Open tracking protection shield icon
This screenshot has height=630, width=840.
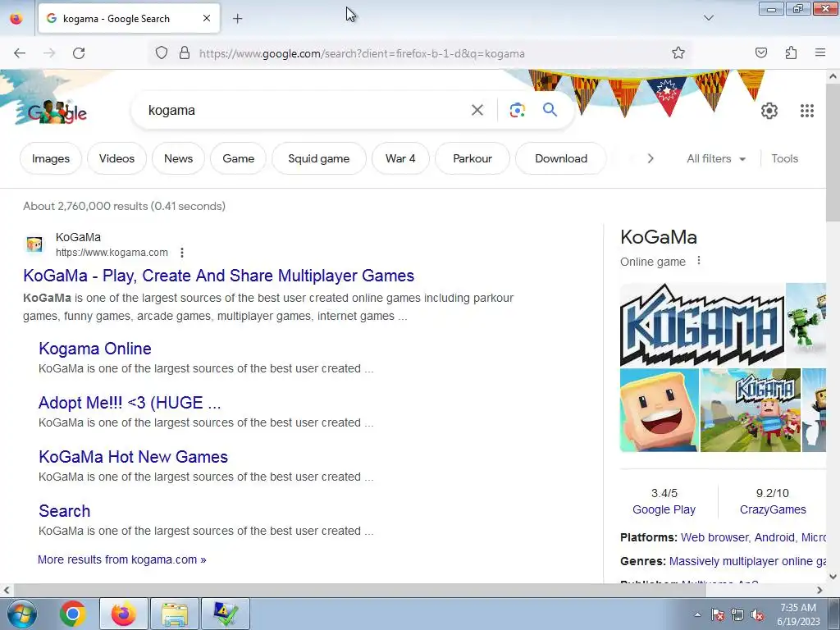pos(162,53)
